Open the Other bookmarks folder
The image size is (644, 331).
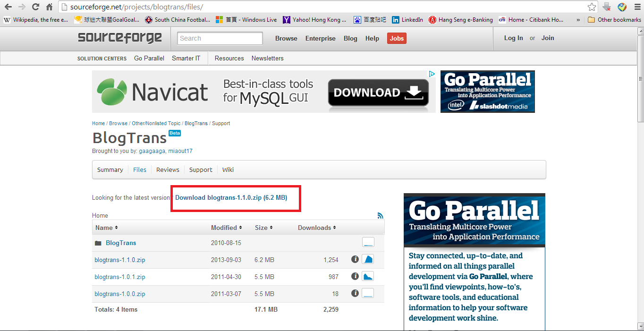click(614, 20)
